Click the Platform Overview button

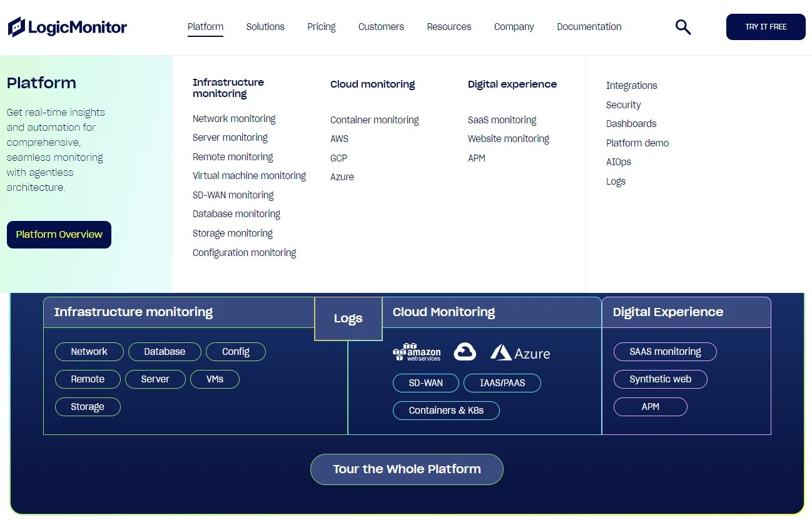(59, 235)
